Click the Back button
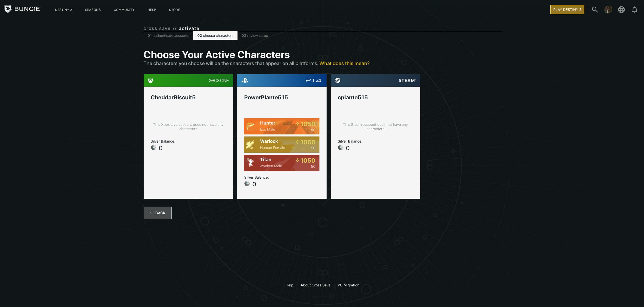 coord(157,213)
